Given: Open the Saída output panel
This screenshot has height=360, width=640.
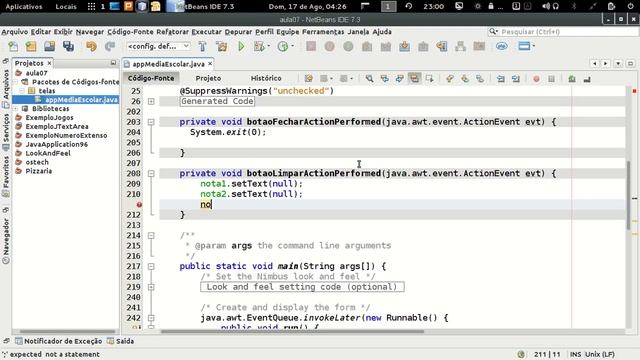Looking at the screenshot, I should point(120,341).
